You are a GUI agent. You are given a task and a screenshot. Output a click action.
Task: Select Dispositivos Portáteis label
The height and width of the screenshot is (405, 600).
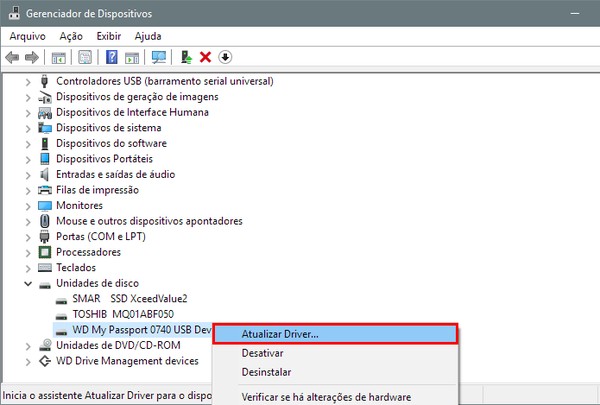104,159
